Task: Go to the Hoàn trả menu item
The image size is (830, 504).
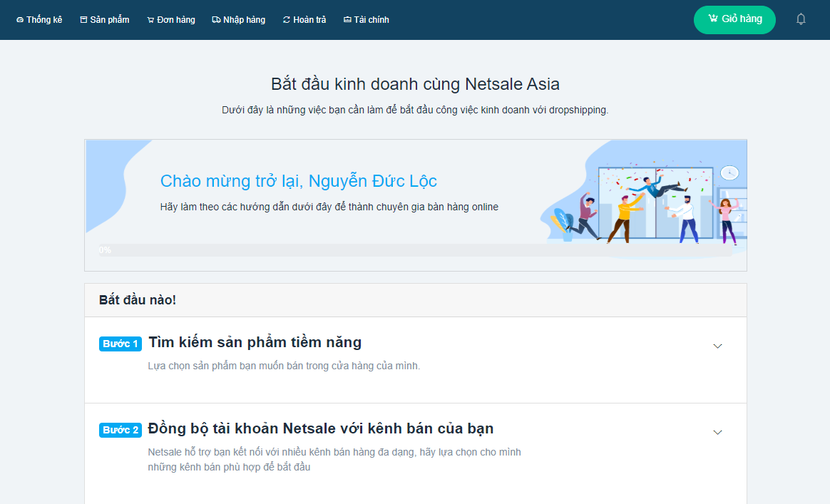Action: pyautogui.click(x=304, y=19)
